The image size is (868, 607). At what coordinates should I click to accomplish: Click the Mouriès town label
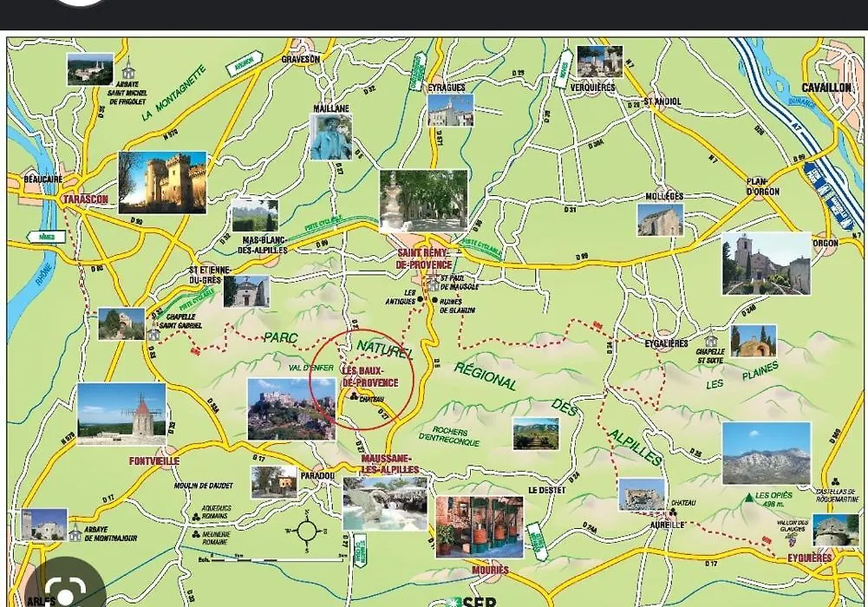(x=491, y=570)
